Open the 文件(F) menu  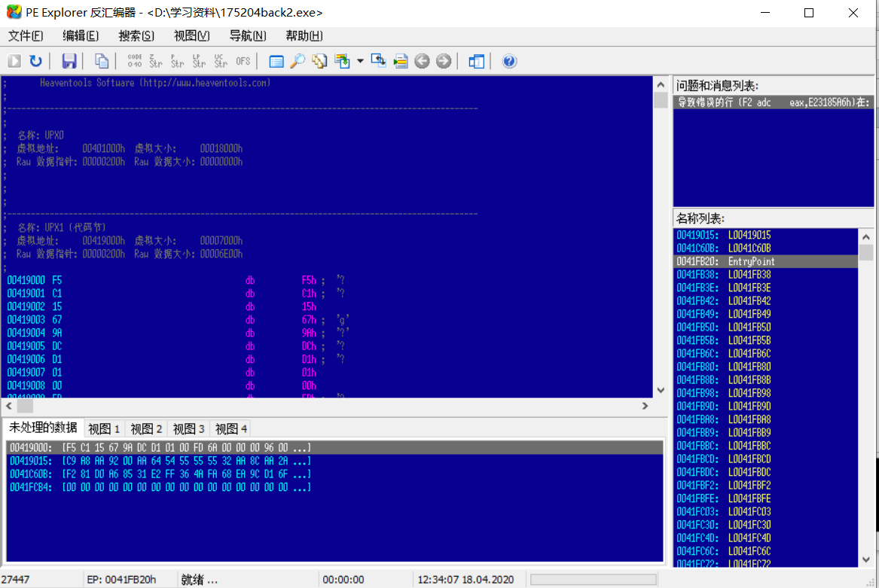pos(26,36)
